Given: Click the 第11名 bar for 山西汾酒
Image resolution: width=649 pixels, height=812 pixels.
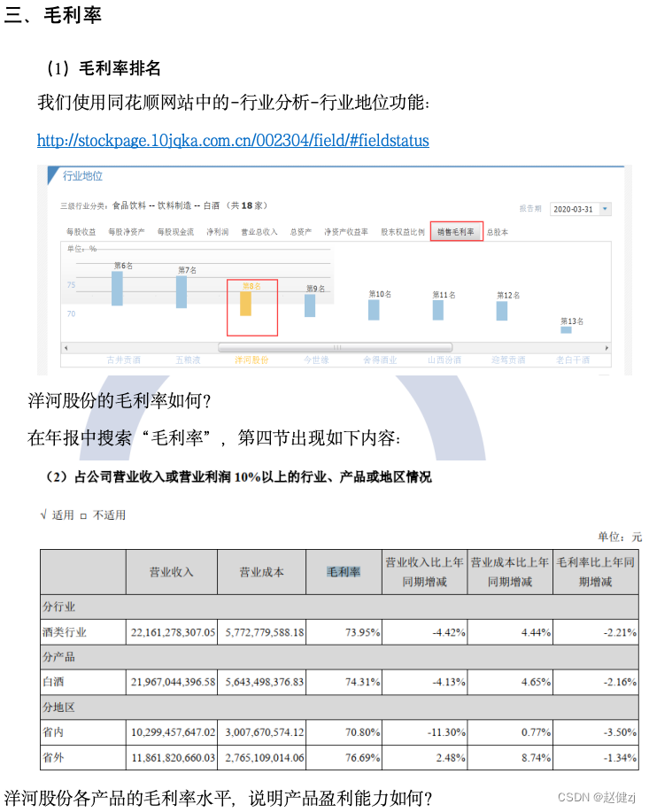Looking at the screenshot, I should (438, 310).
